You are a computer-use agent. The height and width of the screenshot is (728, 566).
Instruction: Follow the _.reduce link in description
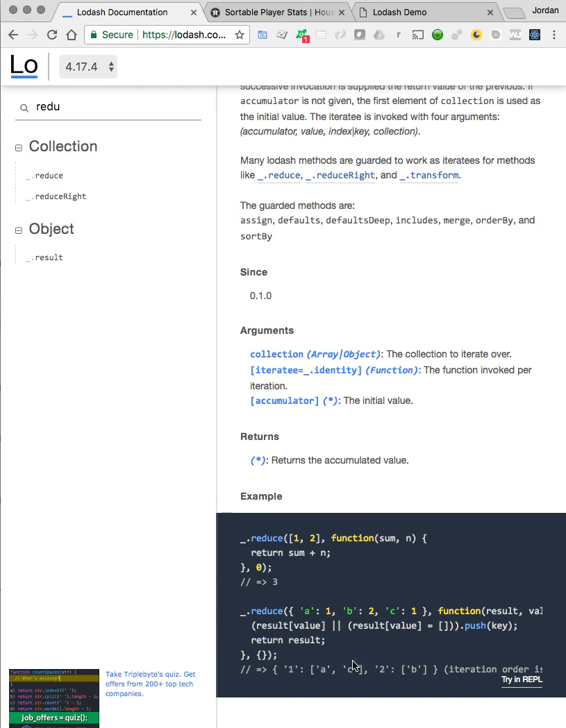[x=278, y=176]
